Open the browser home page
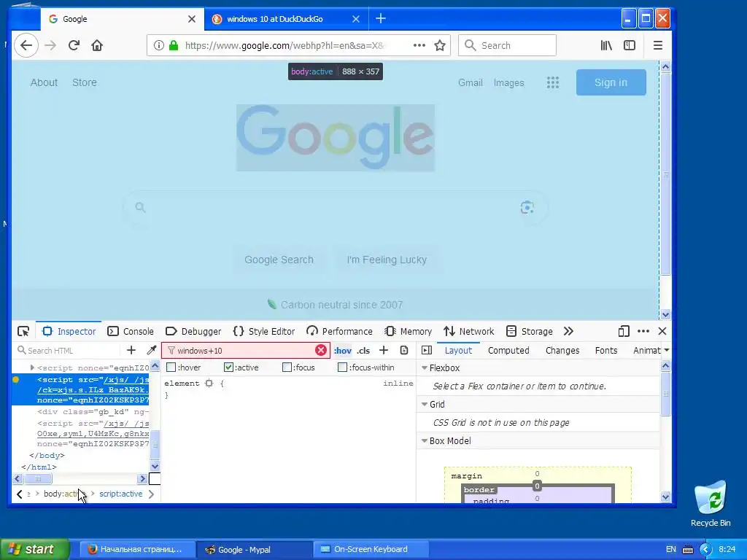Image resolution: width=747 pixels, height=560 pixels. (97, 46)
